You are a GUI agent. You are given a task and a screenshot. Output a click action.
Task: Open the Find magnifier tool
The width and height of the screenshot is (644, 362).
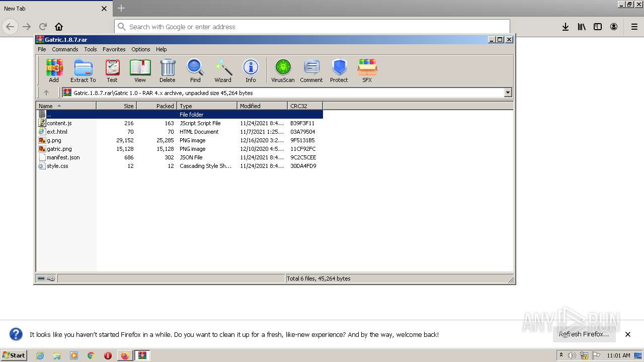pos(195,71)
